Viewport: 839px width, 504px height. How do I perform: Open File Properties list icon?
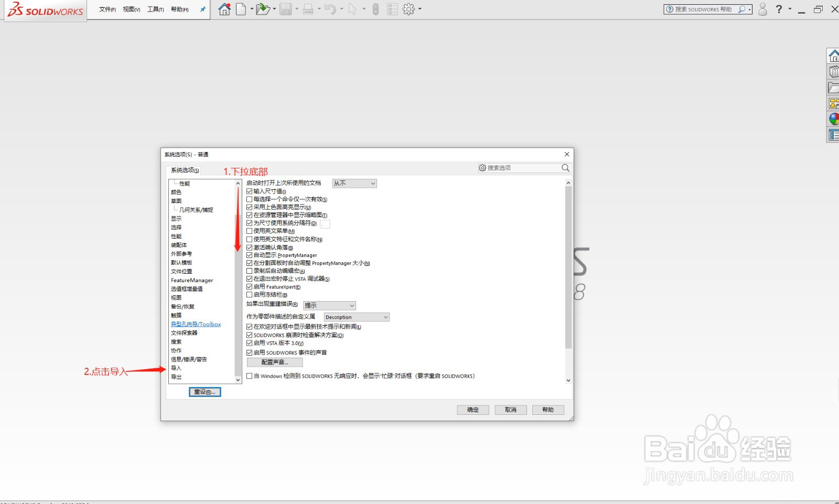tap(392, 9)
